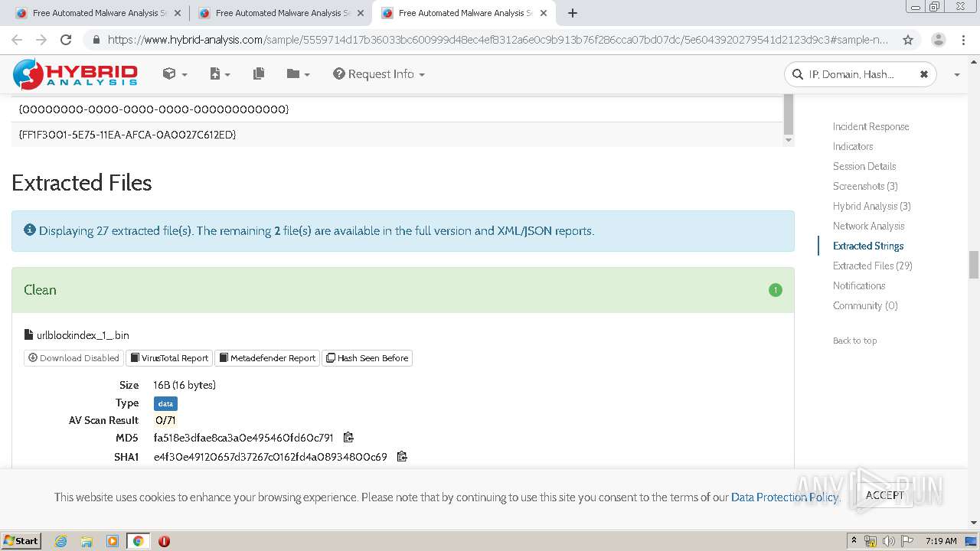Image resolution: width=980 pixels, height=551 pixels.
Task: Jump to Community (0) section
Action: tap(865, 305)
